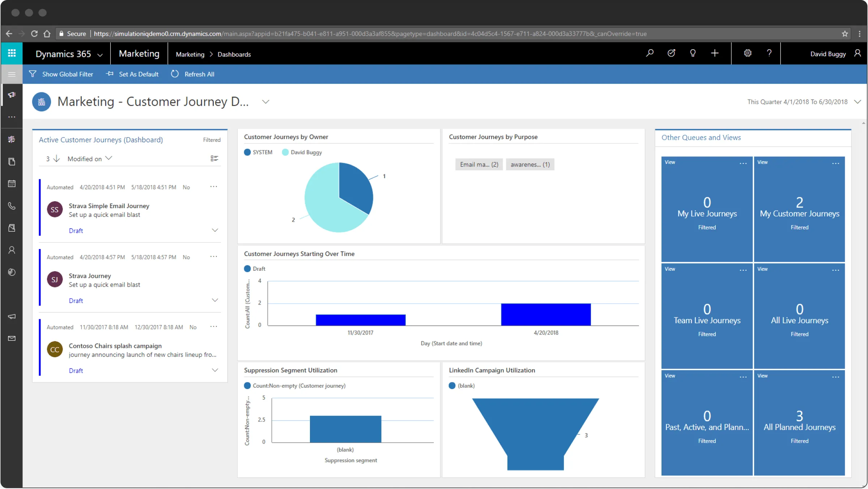Toggle Count:Non-empty legend in suppression chart
Screen dimensions: 868x489
[295, 385]
